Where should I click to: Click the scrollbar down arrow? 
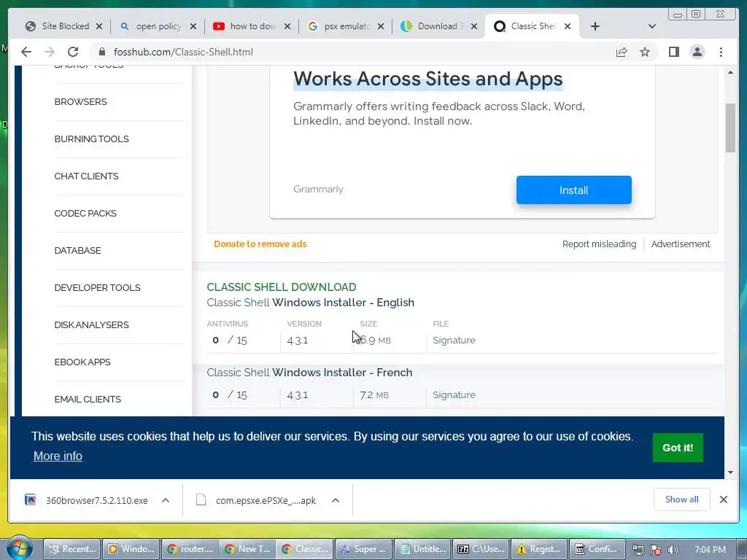730,472
